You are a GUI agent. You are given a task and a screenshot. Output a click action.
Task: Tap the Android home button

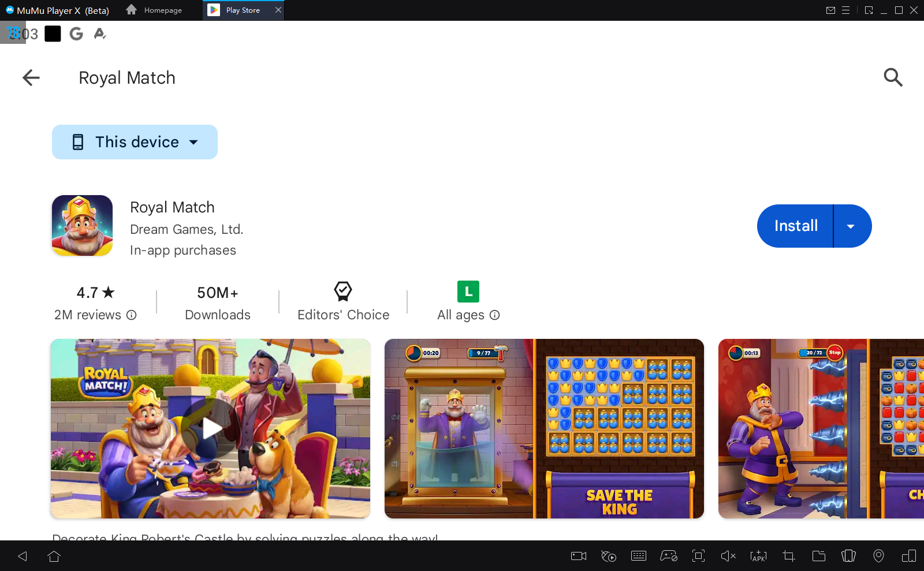tap(54, 556)
